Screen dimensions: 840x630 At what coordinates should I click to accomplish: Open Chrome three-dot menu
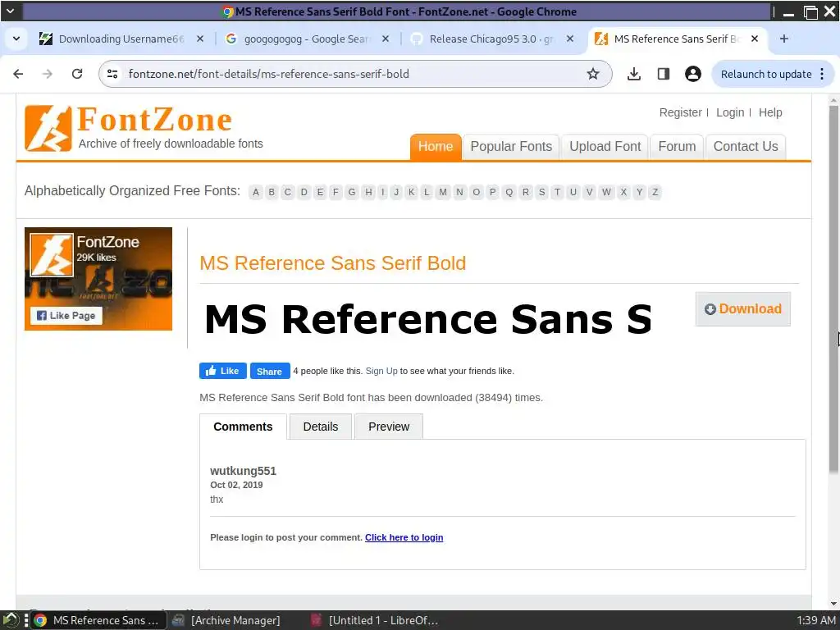[x=822, y=74]
